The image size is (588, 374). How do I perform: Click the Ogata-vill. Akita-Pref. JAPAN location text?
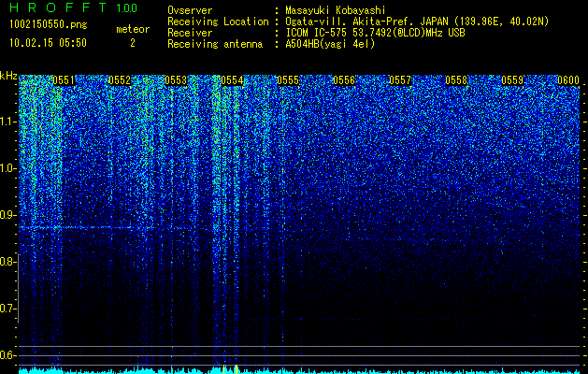(417, 22)
